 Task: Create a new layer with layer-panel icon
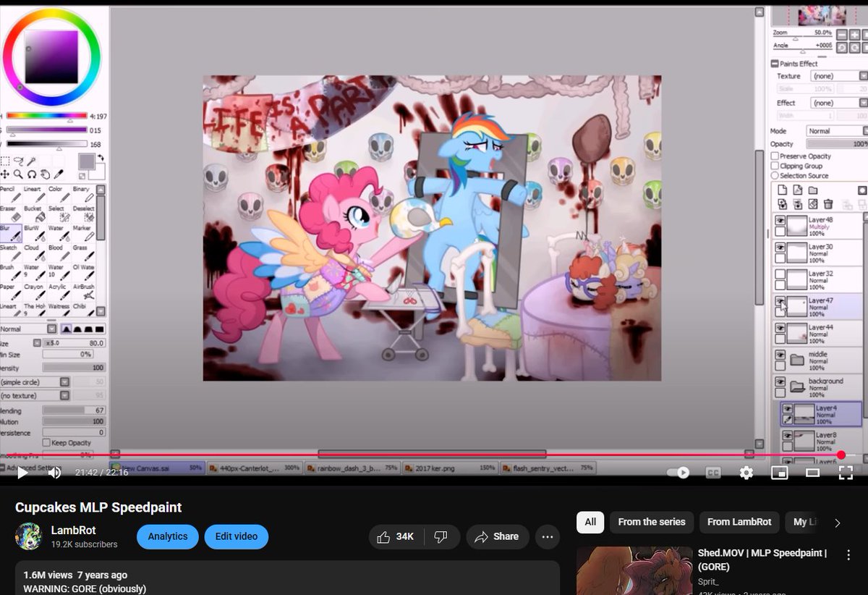pyautogui.click(x=782, y=190)
